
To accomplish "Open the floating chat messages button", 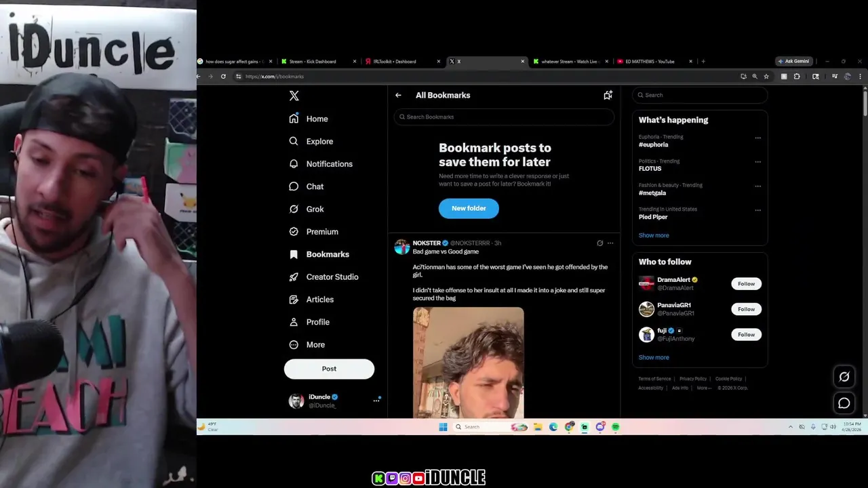I will (x=844, y=403).
